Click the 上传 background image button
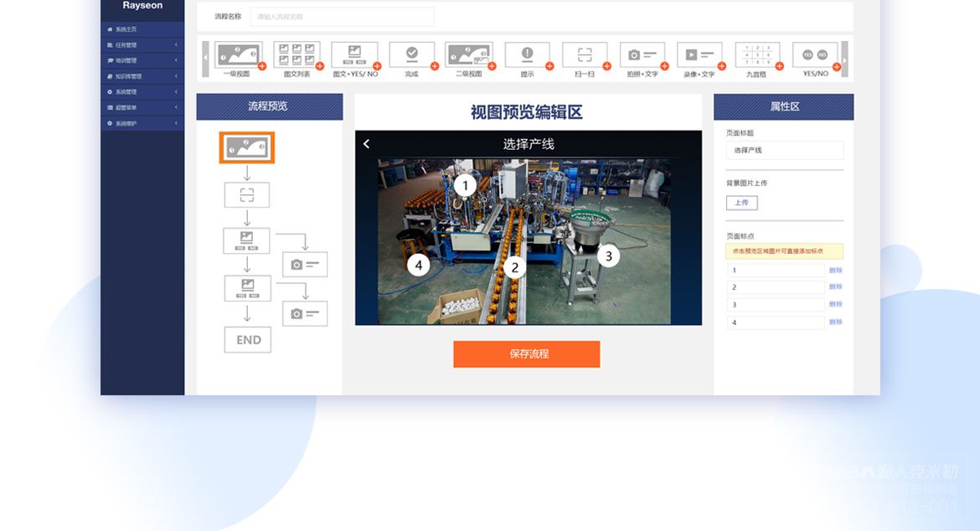 tap(742, 203)
